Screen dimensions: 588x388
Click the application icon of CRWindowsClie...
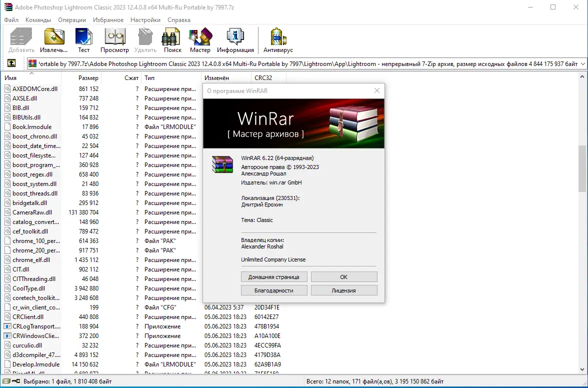(x=7, y=336)
